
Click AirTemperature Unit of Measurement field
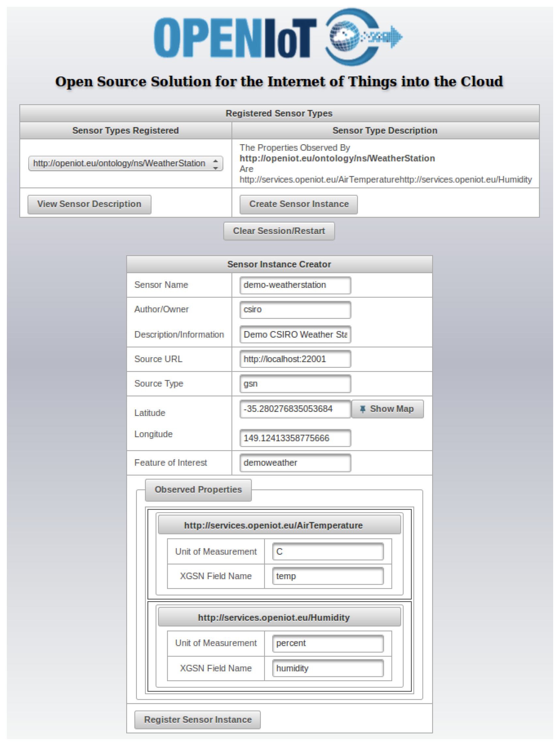coord(328,551)
